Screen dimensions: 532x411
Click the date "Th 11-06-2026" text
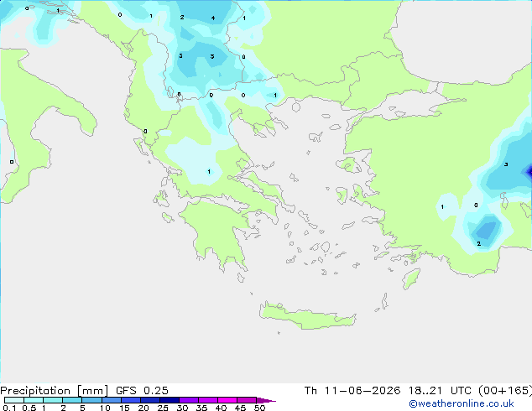(352, 391)
